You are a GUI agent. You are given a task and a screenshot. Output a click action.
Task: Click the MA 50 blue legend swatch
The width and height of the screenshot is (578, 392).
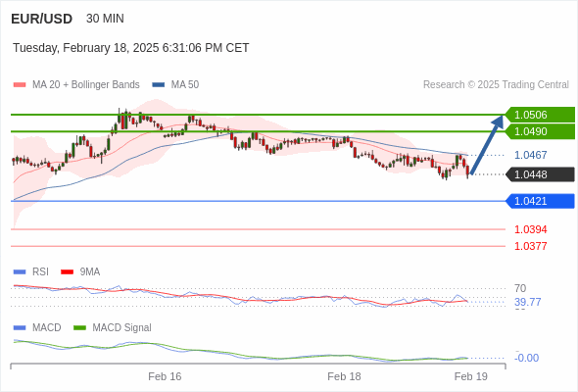point(159,85)
